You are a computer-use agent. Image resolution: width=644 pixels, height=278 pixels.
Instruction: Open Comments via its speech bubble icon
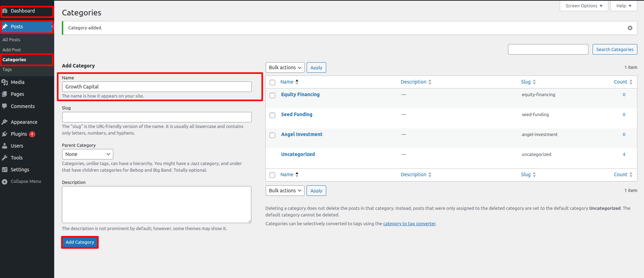[5, 106]
